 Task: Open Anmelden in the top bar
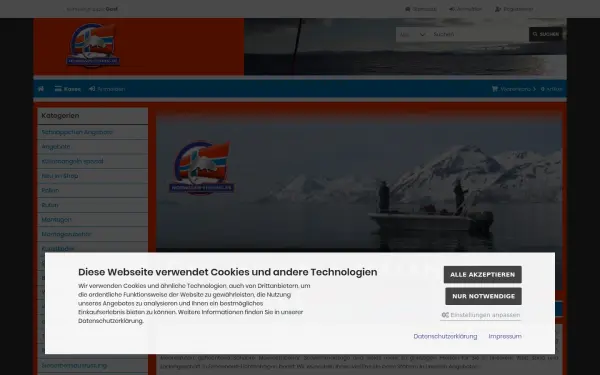(465, 9)
